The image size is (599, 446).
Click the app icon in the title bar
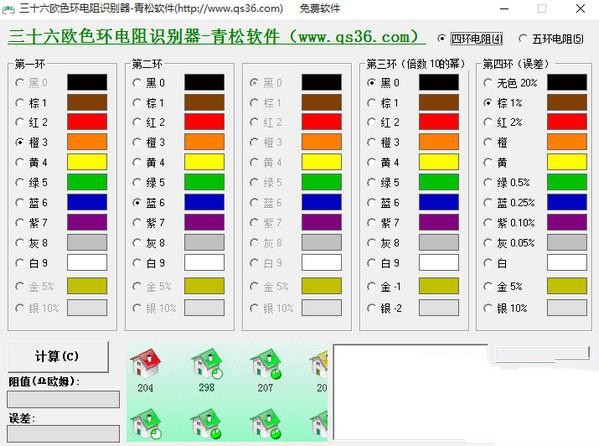pos(8,9)
